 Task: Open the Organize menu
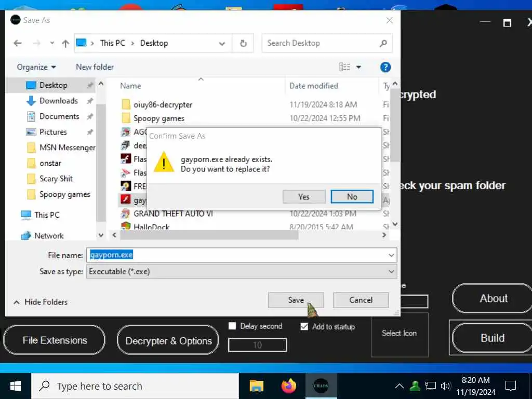click(36, 67)
